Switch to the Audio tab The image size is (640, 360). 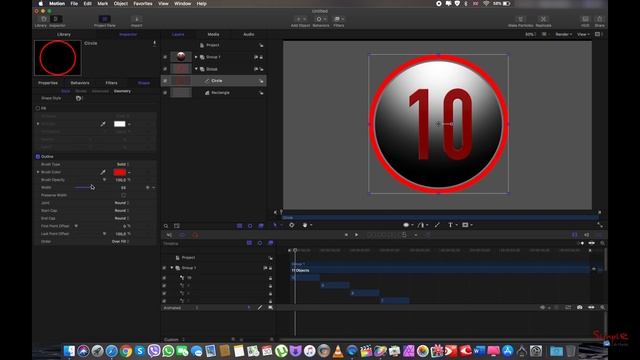click(249, 35)
